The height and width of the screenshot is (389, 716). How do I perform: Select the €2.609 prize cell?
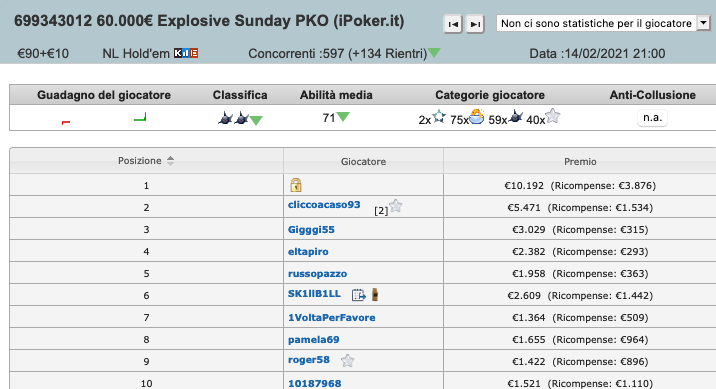[x=580, y=295]
